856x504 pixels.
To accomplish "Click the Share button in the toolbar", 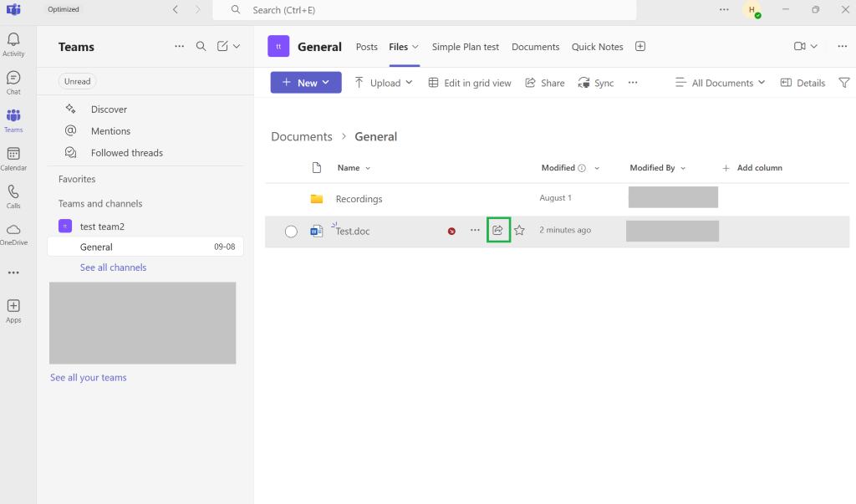I will point(545,83).
